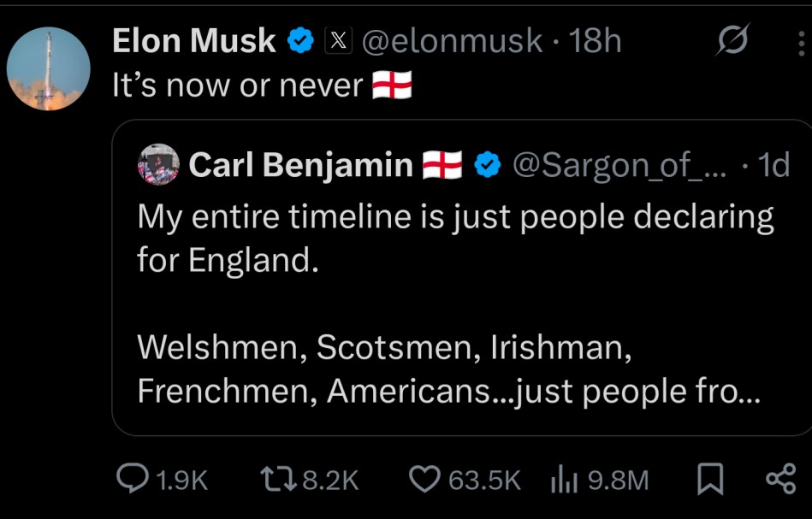This screenshot has width=812, height=519.
Task: Open Elon Musk's rocket profile picture
Action: tap(49, 68)
